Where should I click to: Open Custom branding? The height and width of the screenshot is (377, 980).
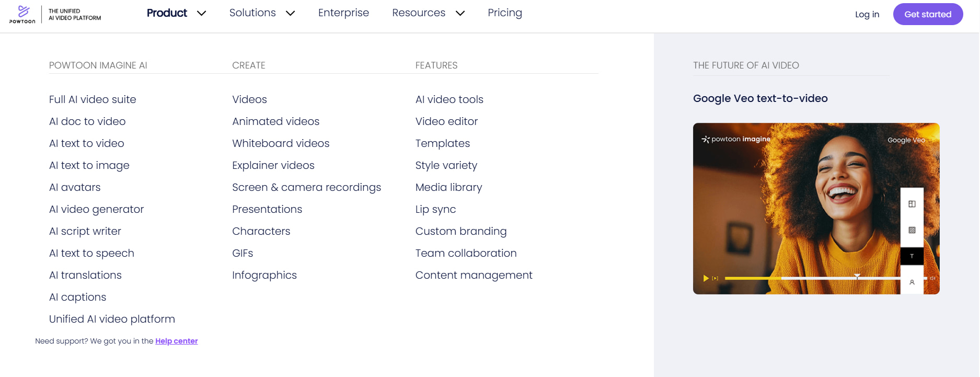coord(461,231)
